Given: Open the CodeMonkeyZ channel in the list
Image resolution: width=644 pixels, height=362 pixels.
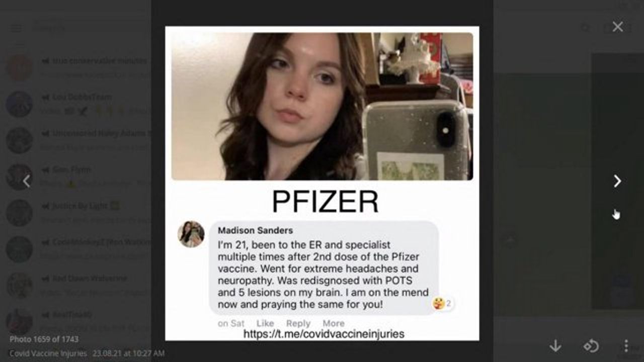Looking at the screenshot, I should tap(75, 249).
